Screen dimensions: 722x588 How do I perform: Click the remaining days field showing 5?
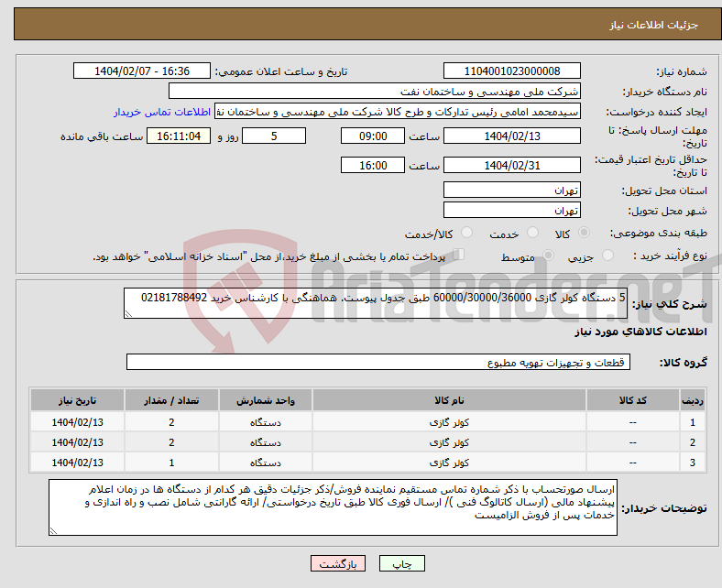274,136
